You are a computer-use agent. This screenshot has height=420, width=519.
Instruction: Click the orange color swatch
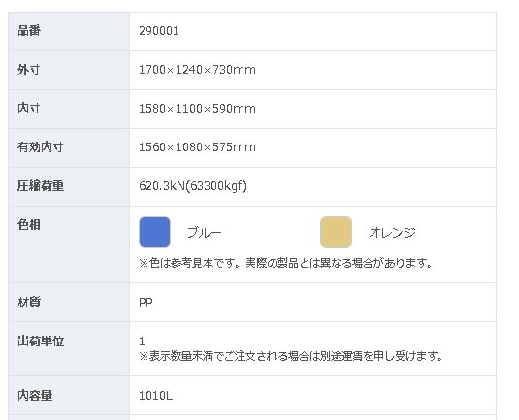click(336, 233)
